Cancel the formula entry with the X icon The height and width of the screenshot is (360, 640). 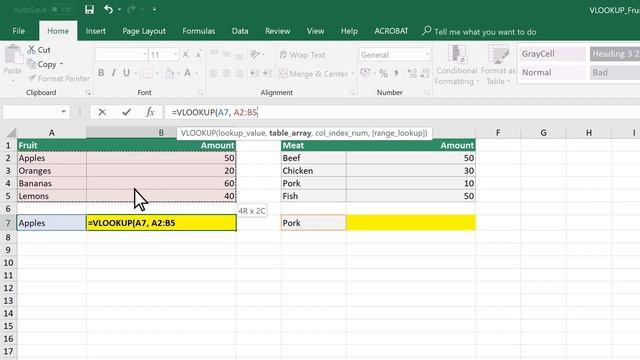[x=102, y=112]
